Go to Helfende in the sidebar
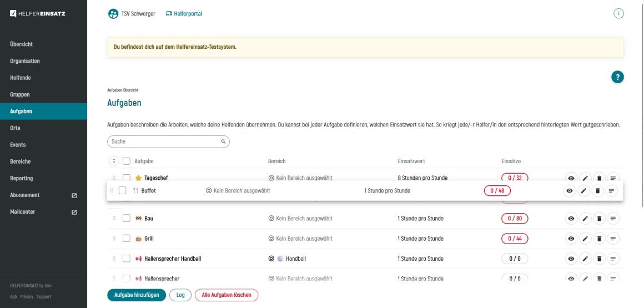Viewport: 644px width, 308px height. (19, 78)
